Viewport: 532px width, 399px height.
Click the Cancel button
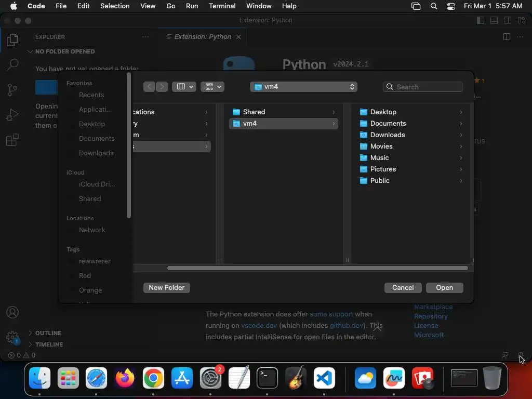pyautogui.click(x=403, y=288)
